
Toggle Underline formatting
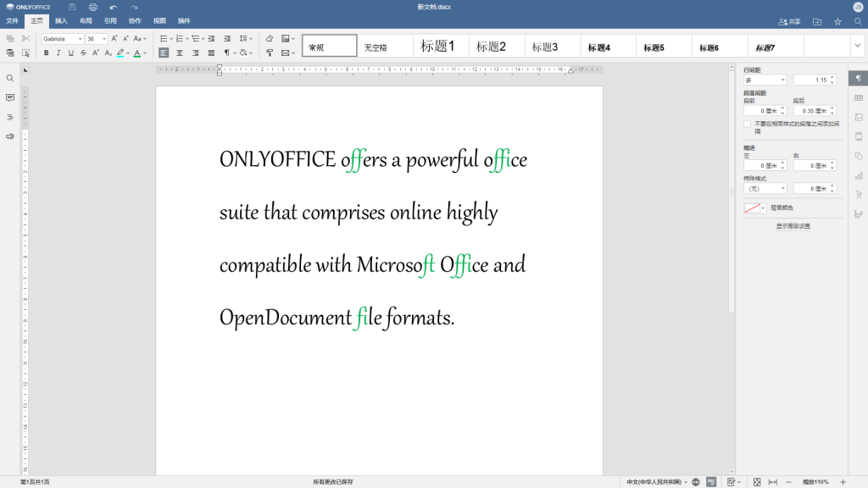[x=71, y=53]
